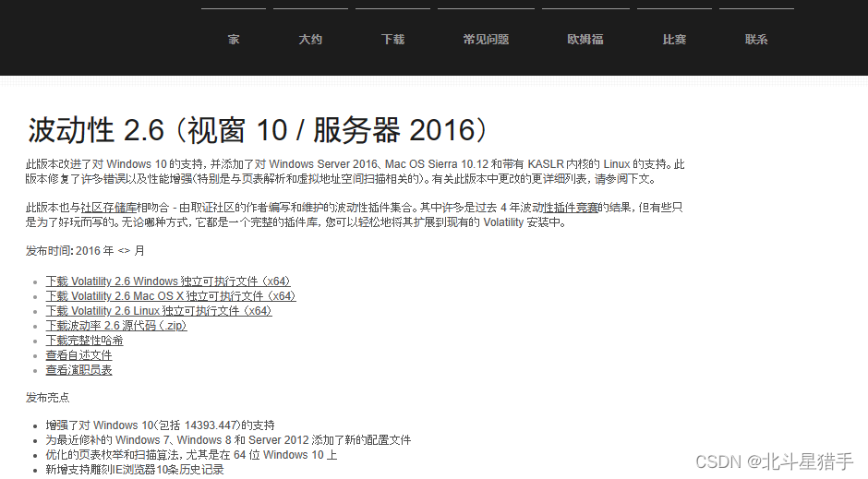Click the 发布亮点 section label
Image resolution: width=868 pixels, height=479 pixels.
point(48,398)
